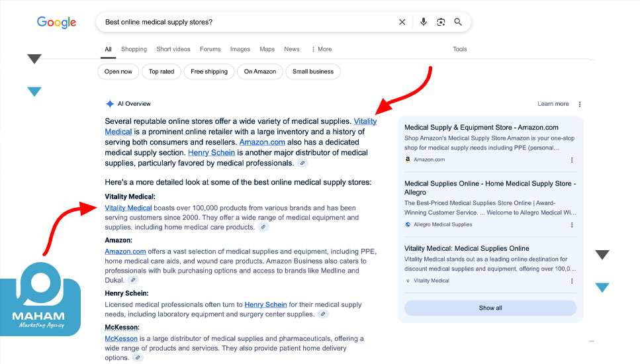Screen dimensions: 640x364
Task: Apply the Small business filter chip
Action: pyautogui.click(x=313, y=71)
